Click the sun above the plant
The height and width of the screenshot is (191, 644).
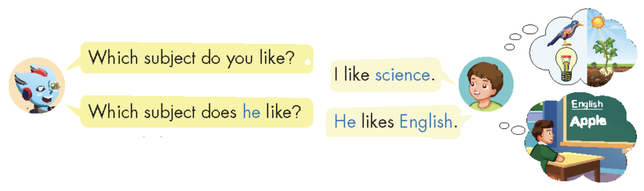598,22
